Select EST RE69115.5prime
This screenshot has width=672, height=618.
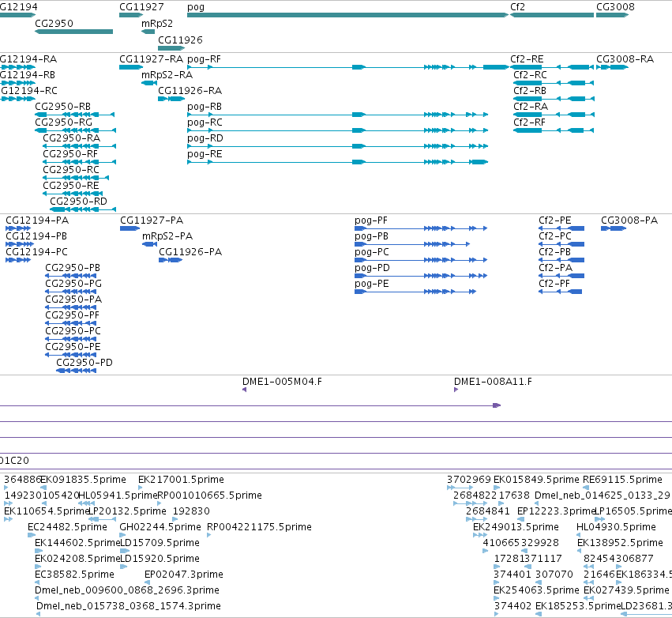pos(586,488)
